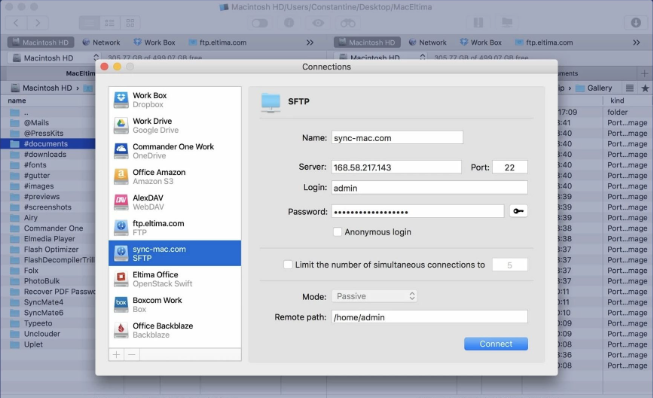Click the key icon beside Password

[x=518, y=211]
